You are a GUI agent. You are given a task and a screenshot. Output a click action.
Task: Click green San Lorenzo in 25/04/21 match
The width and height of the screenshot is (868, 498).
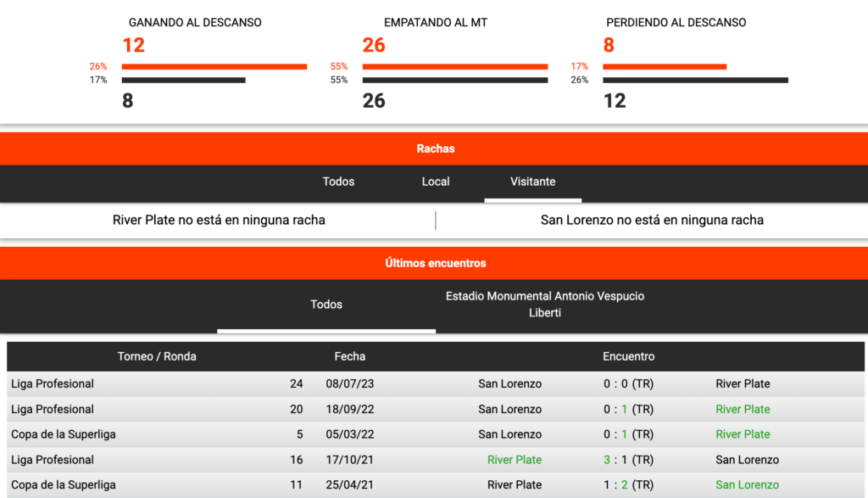pyautogui.click(x=747, y=485)
